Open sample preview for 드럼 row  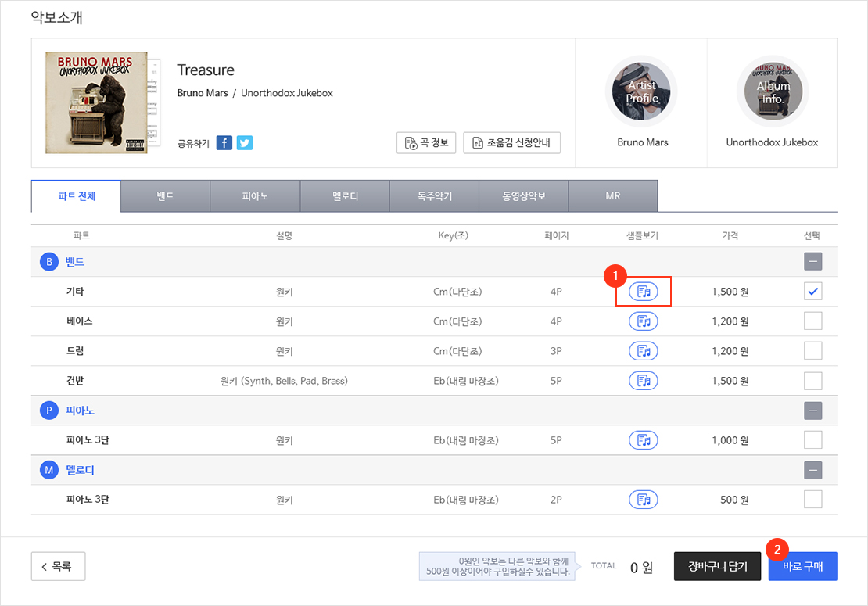(x=644, y=351)
